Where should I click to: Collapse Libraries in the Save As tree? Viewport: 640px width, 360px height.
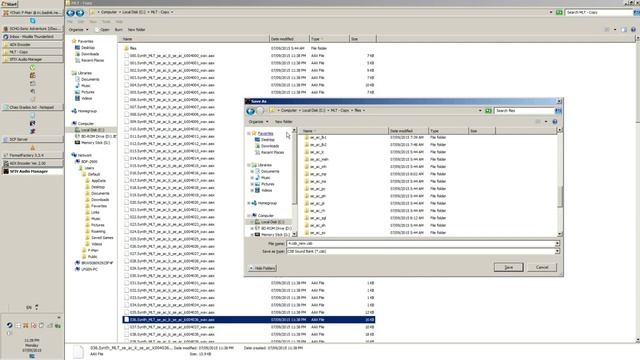[x=249, y=165]
